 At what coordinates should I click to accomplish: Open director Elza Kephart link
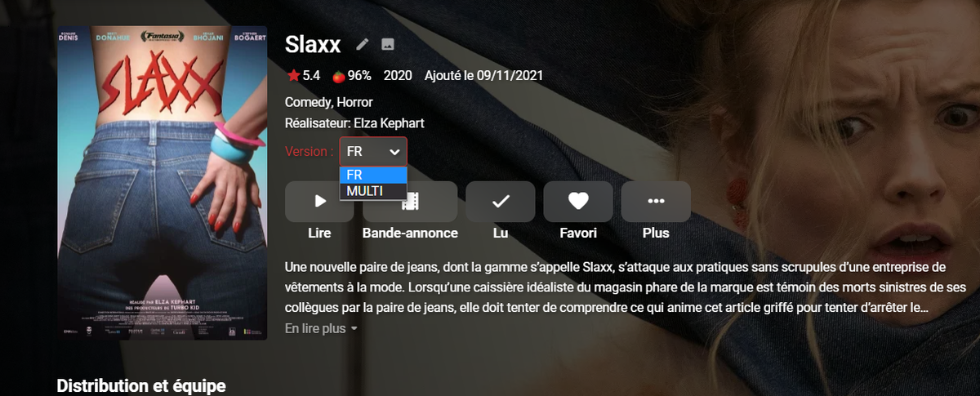389,123
